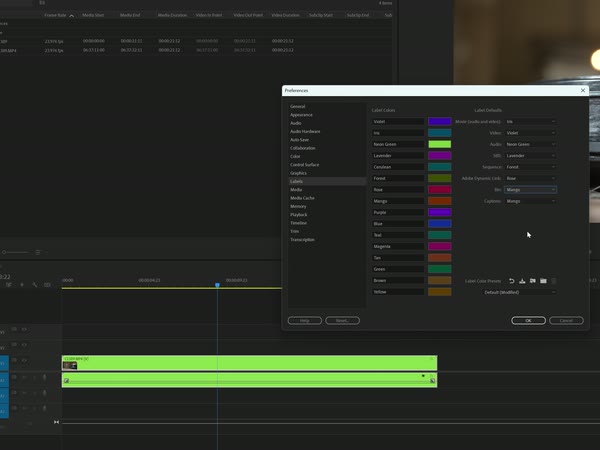Open the Default (Modified) preset dropdown
This screenshot has width=600, height=450.
click(x=519, y=292)
